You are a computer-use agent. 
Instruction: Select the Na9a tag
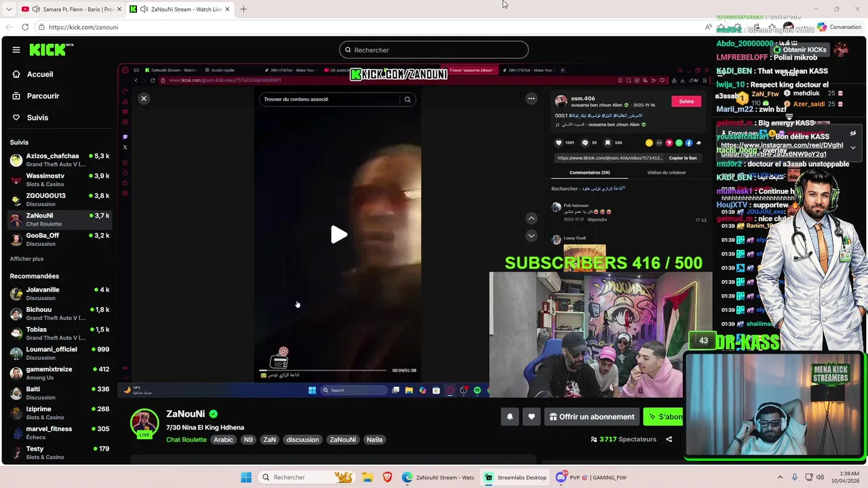pyautogui.click(x=374, y=440)
